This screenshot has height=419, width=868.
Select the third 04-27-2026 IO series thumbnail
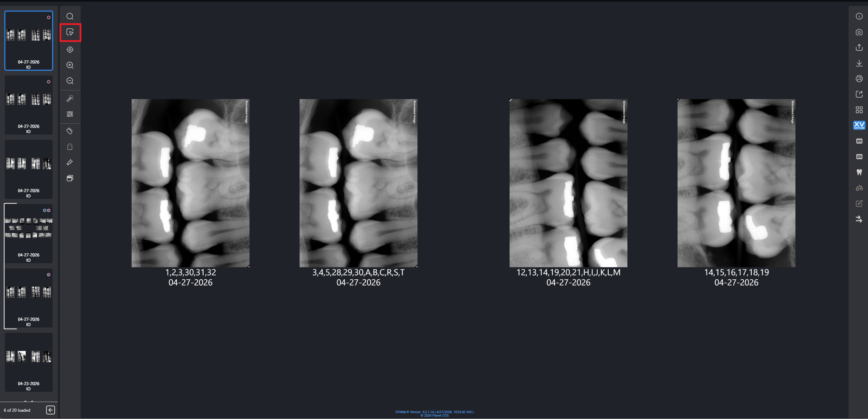click(x=29, y=169)
